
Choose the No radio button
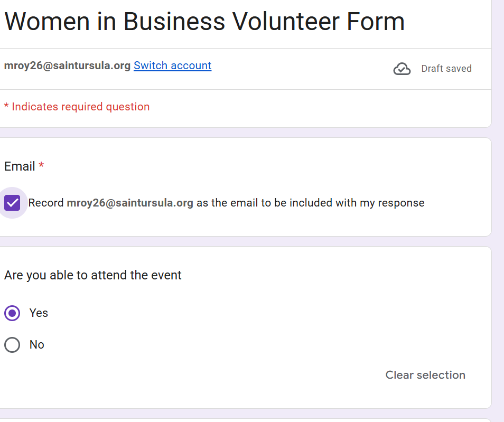(12, 345)
